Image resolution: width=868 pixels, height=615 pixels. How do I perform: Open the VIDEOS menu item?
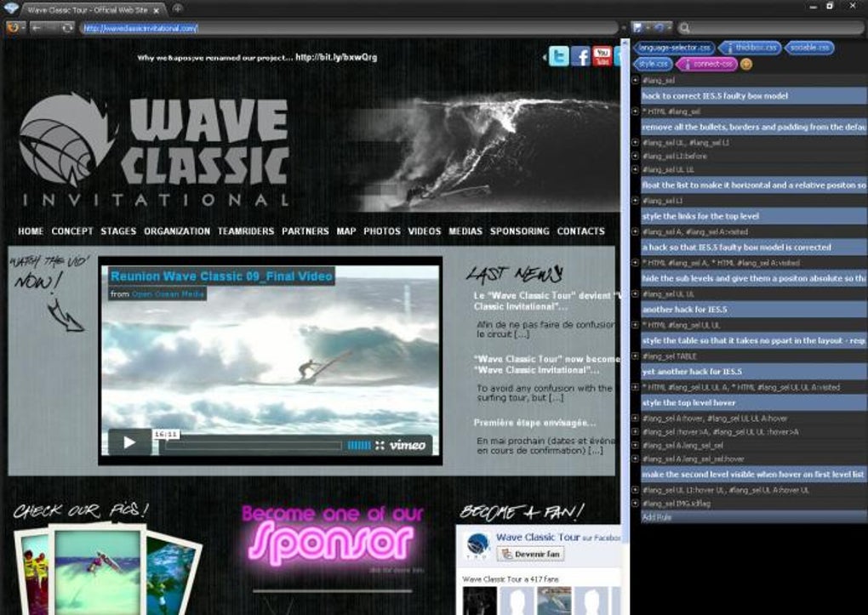[x=425, y=231]
